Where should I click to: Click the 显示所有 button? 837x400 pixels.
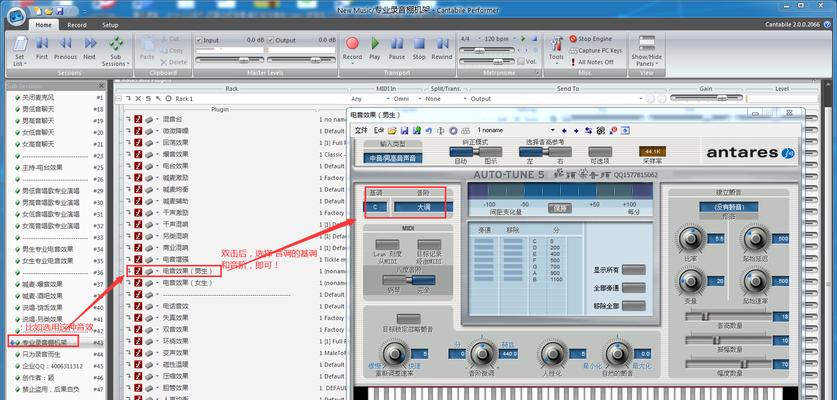[x=634, y=270]
